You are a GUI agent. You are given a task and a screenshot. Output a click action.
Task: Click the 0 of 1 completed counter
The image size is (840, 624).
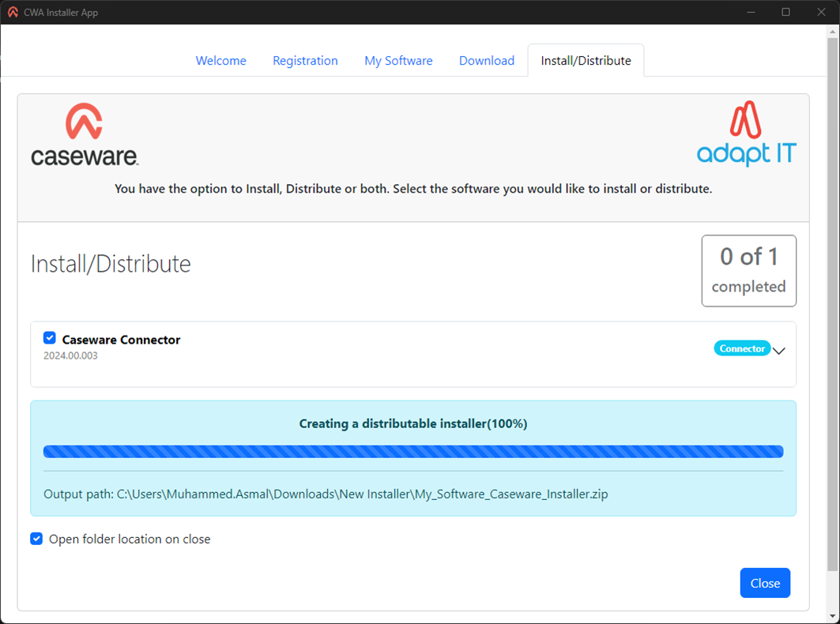point(748,270)
